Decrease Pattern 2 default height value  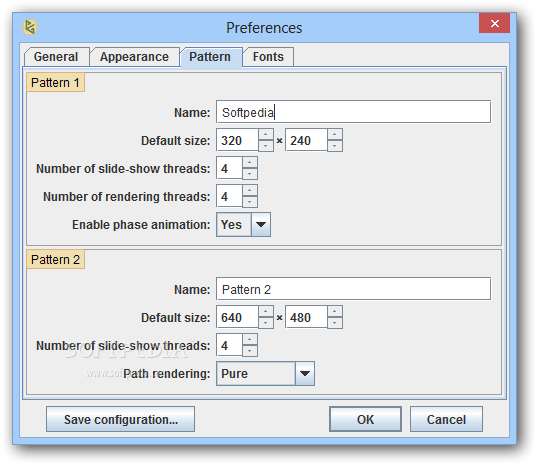click(x=335, y=323)
